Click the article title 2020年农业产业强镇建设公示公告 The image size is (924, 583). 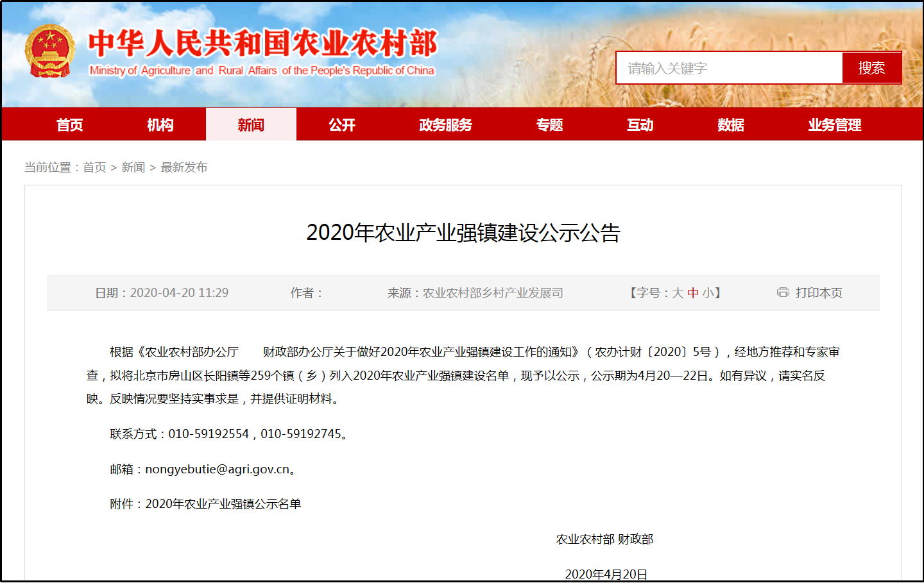[463, 232]
